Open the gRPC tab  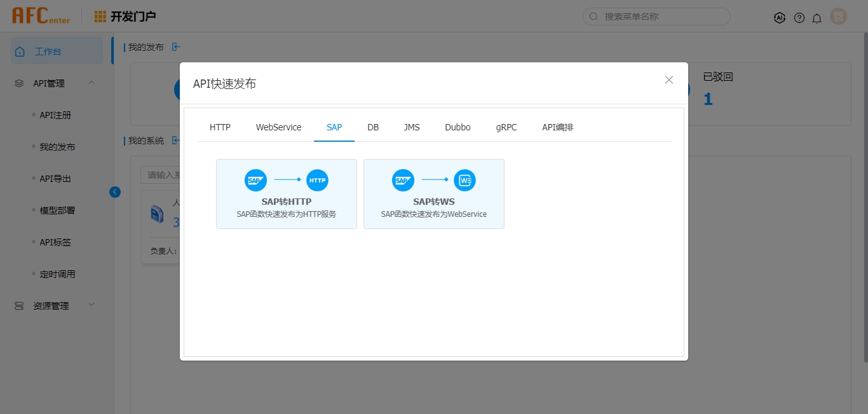coord(506,127)
